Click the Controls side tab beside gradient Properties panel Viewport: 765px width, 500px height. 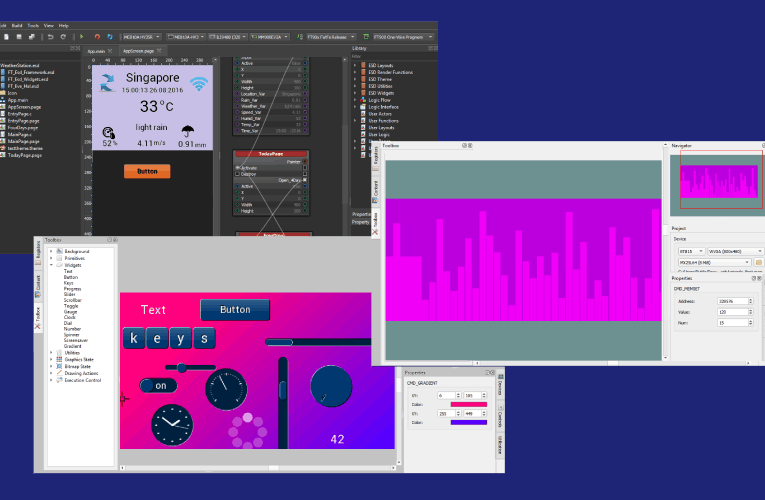point(500,417)
